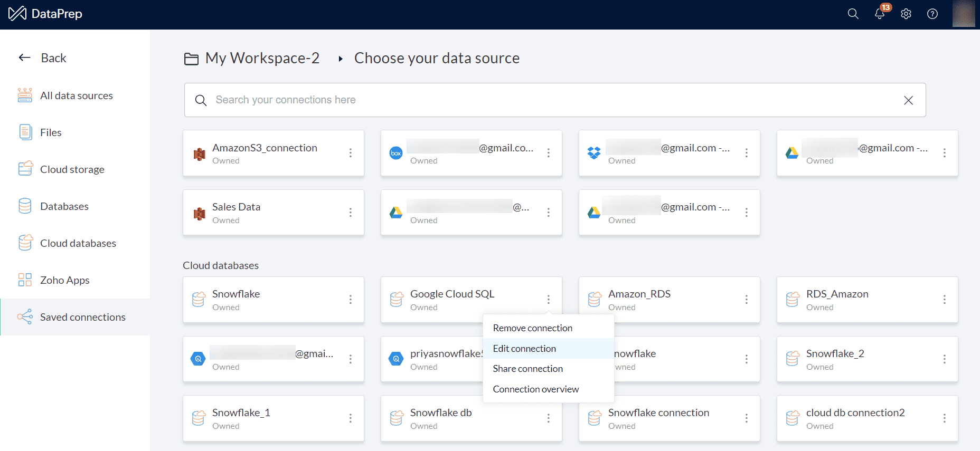Click the settings gear icon
This screenshot has height=451, width=980.
[906, 14]
